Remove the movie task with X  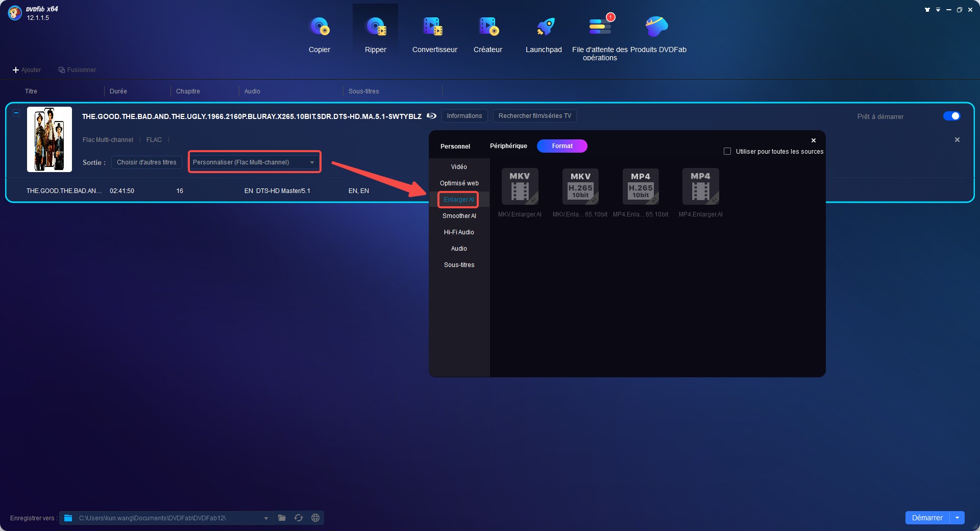[957, 139]
